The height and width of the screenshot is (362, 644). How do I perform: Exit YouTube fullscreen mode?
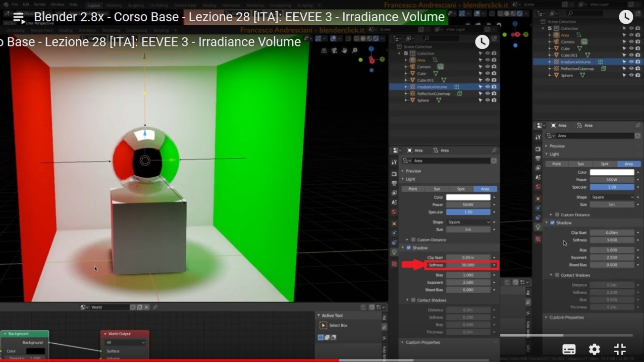pyautogui.click(x=620, y=349)
